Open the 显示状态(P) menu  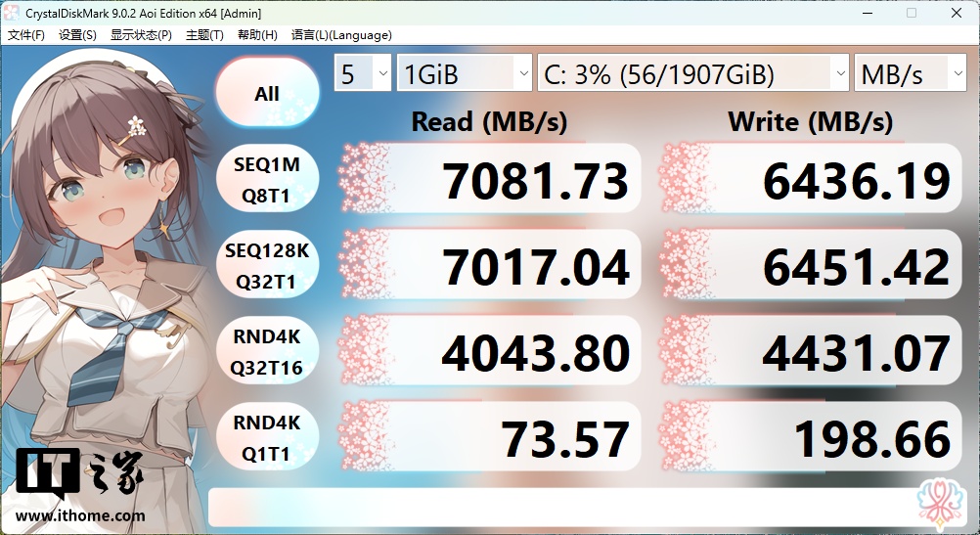pyautogui.click(x=141, y=35)
